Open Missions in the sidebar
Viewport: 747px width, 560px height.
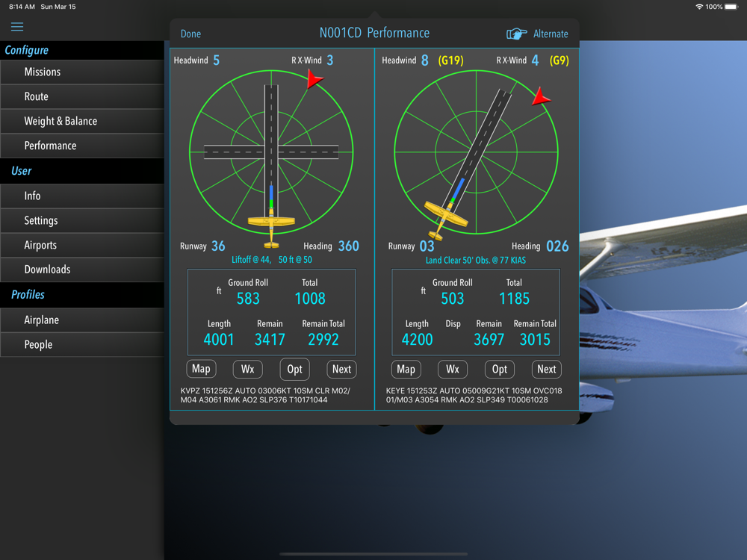click(82, 72)
